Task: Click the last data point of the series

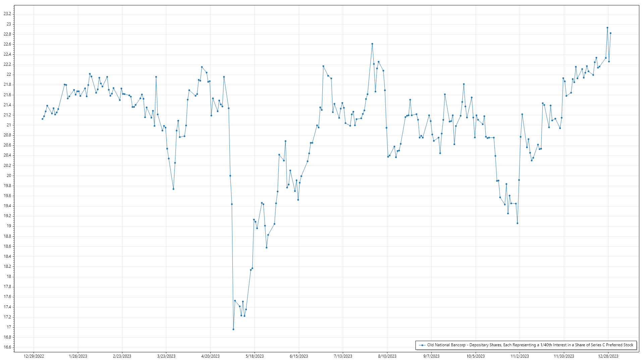Action: point(610,33)
